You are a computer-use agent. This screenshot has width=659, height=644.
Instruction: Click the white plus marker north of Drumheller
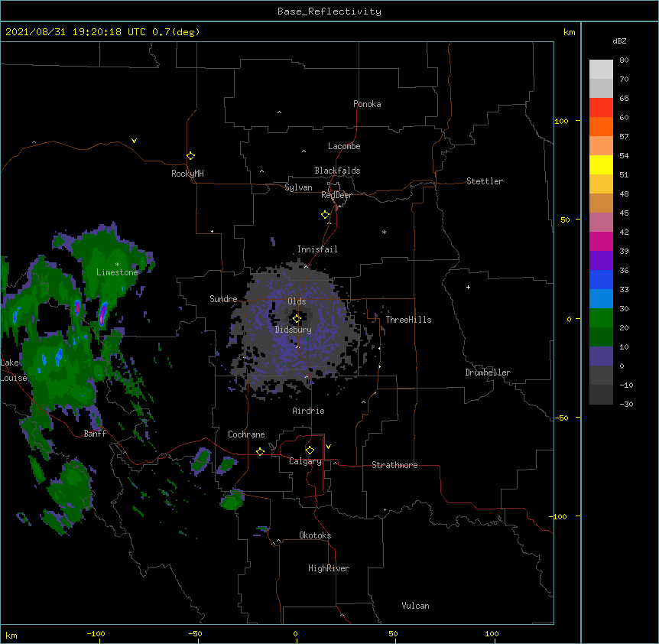pyautogui.click(x=468, y=287)
